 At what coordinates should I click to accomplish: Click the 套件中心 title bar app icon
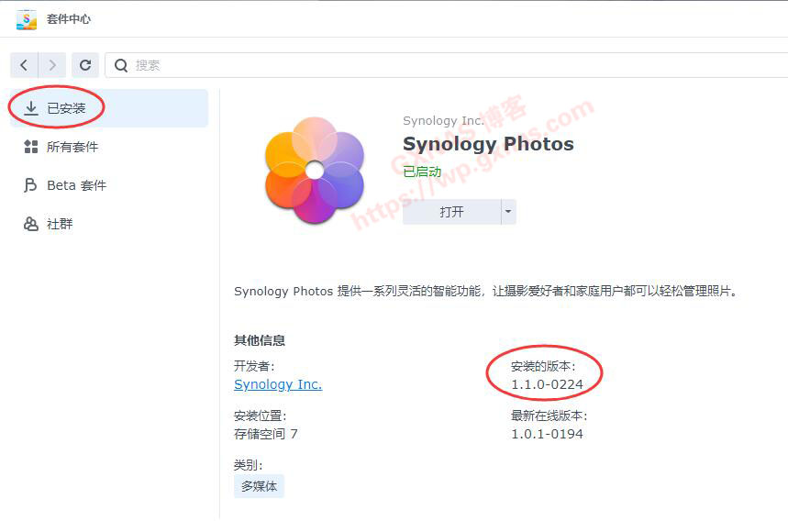[x=27, y=19]
